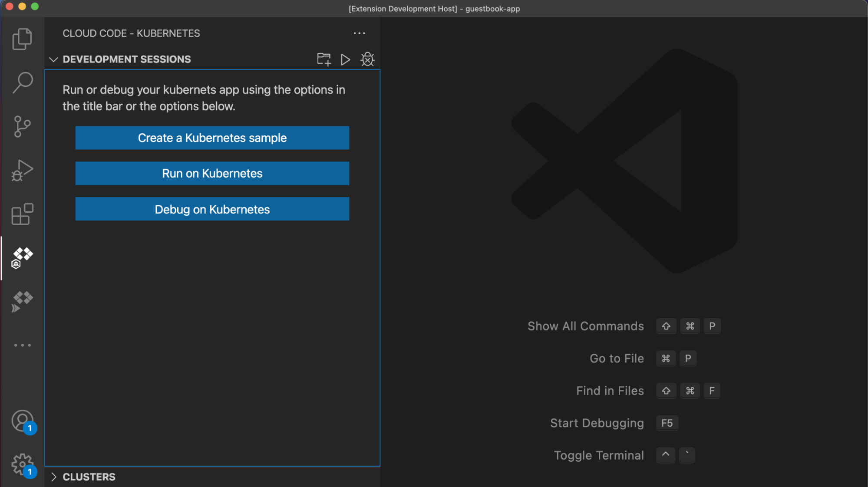This screenshot has width=868, height=487.
Task: Open the Accounts menu icon
Action: point(22,421)
